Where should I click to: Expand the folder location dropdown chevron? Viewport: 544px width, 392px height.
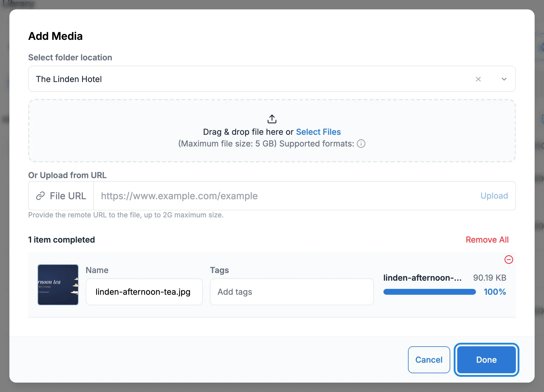pos(504,79)
